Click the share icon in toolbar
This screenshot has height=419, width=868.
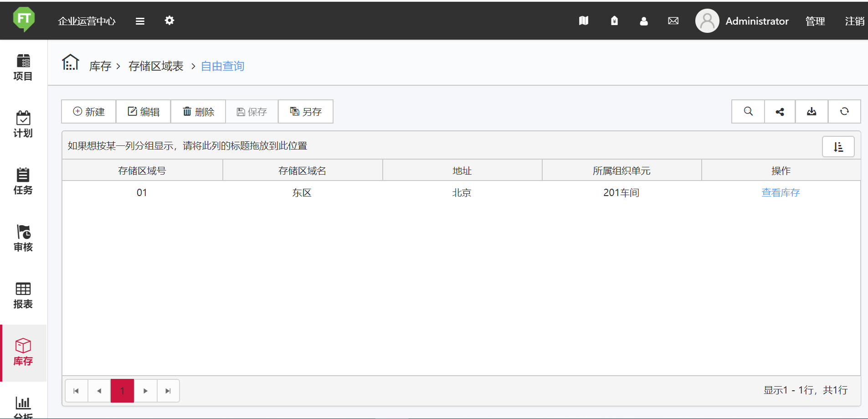click(x=780, y=112)
